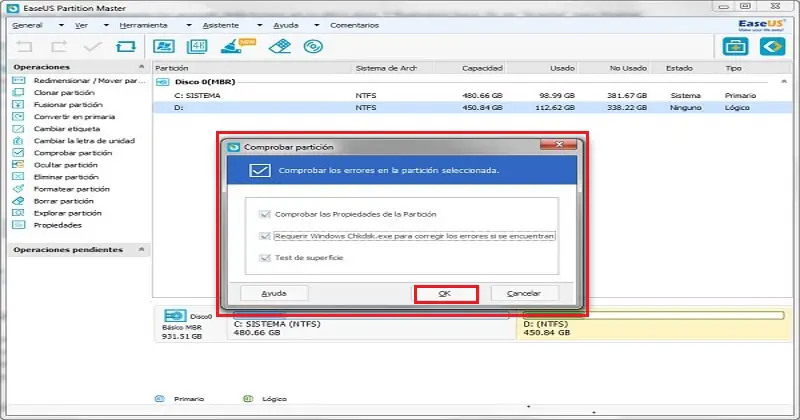Open the General menu dropdown arrow
This screenshot has height=420, width=800.
[61, 25]
